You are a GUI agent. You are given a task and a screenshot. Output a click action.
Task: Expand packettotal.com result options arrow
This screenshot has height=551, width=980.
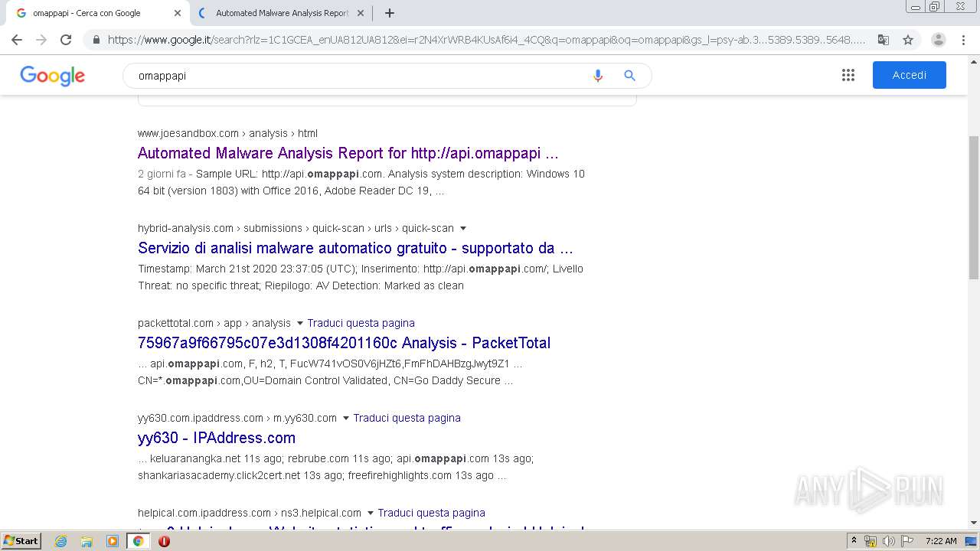(299, 323)
